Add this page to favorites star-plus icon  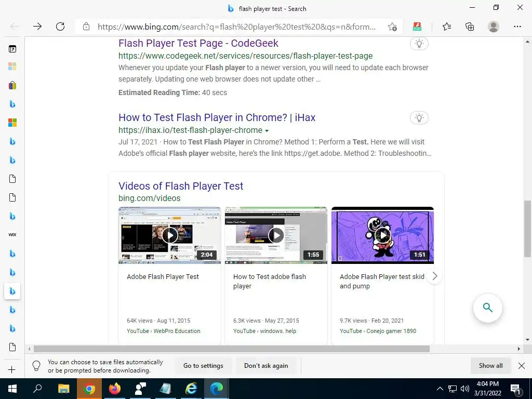pos(392,27)
